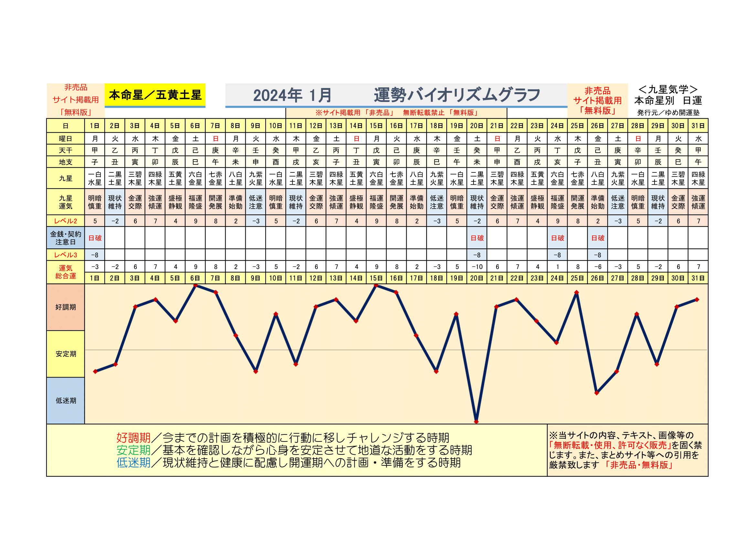
Task: Click the 強運傾運 cell under 31日
Action: point(698,202)
